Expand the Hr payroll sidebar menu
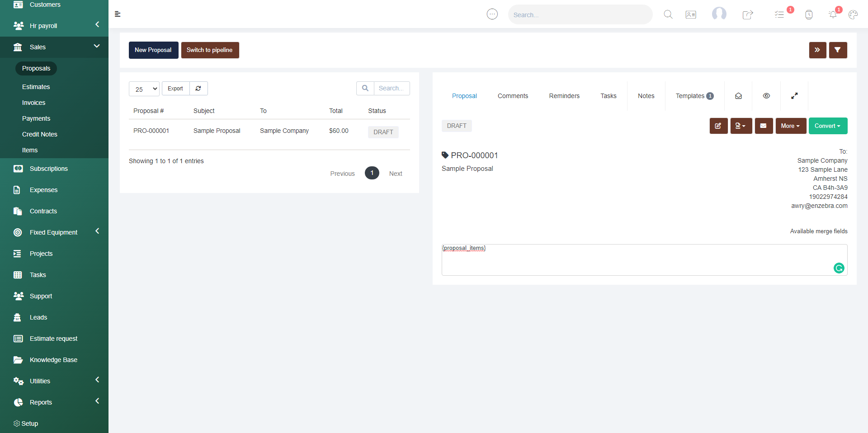This screenshot has width=868, height=433. pos(54,26)
